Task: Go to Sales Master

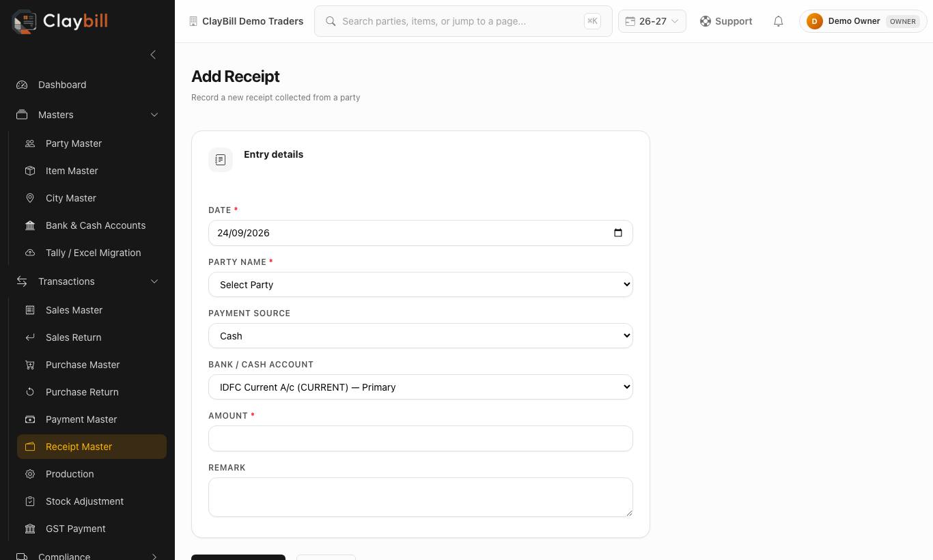Action: pyautogui.click(x=92, y=310)
